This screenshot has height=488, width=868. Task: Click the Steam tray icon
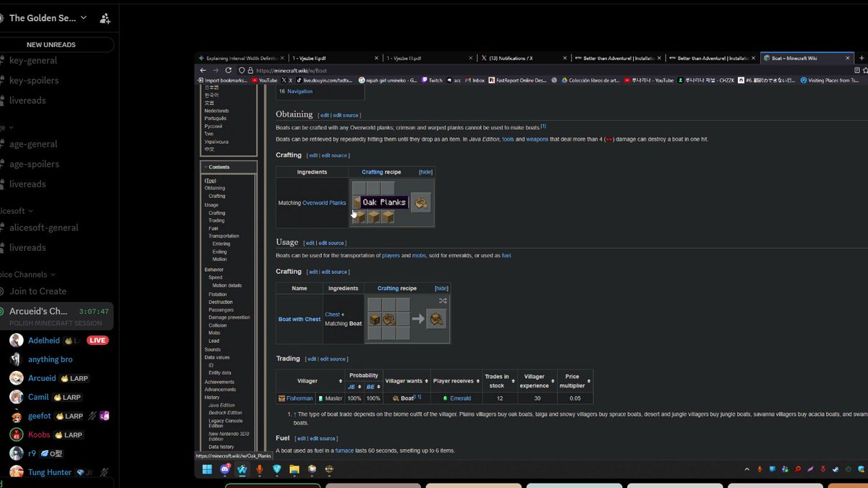tap(835, 469)
